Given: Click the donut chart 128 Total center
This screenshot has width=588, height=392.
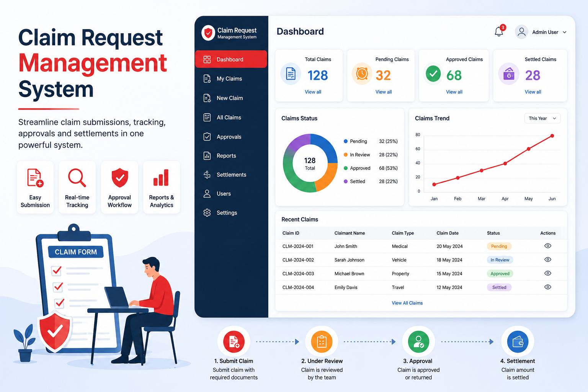Looking at the screenshot, I should click(310, 163).
